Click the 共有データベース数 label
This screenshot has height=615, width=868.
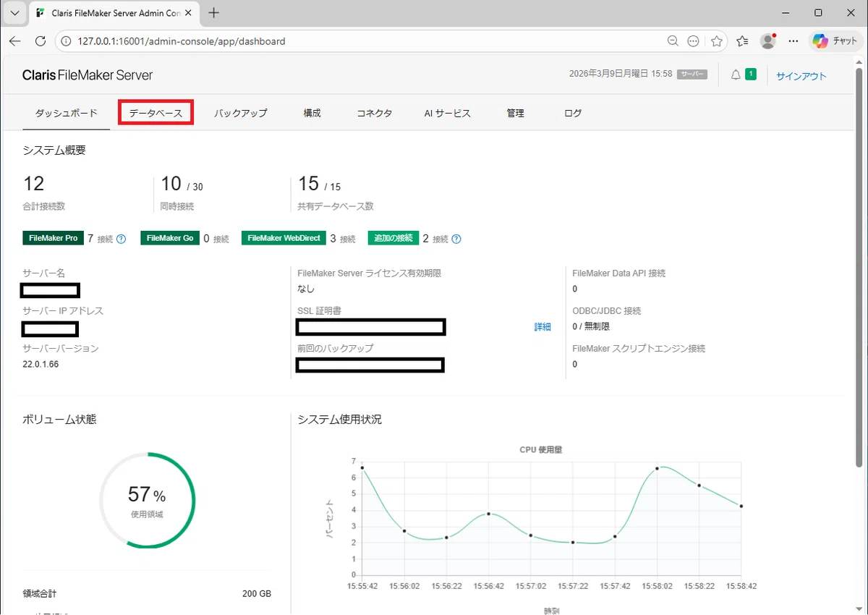[x=336, y=206]
